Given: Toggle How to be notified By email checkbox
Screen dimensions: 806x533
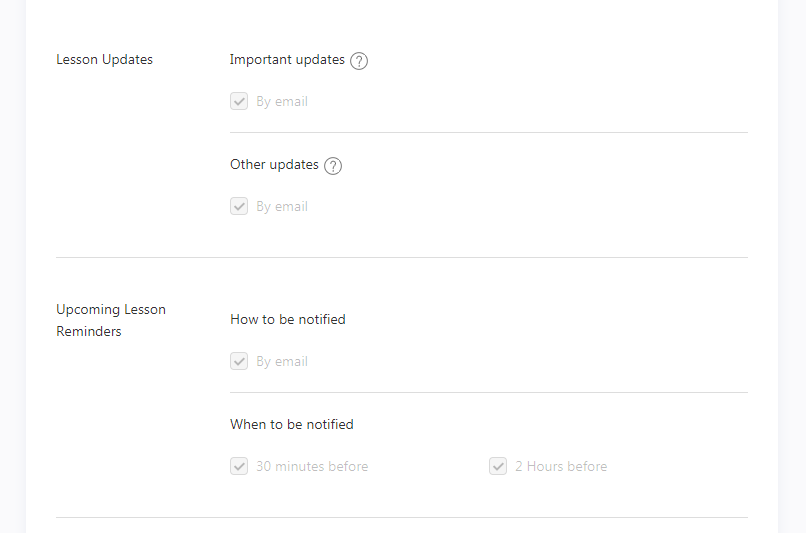Looking at the screenshot, I should point(239,361).
